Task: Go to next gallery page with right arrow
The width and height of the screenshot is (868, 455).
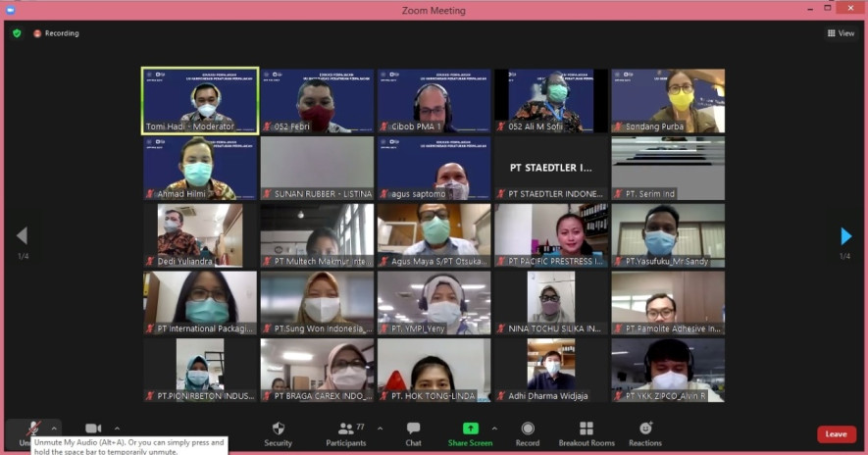Action: tap(845, 236)
